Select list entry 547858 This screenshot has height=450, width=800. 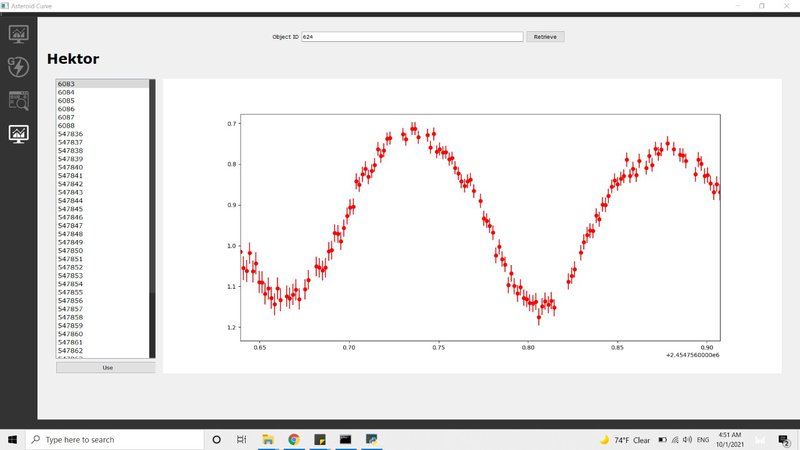click(103, 317)
